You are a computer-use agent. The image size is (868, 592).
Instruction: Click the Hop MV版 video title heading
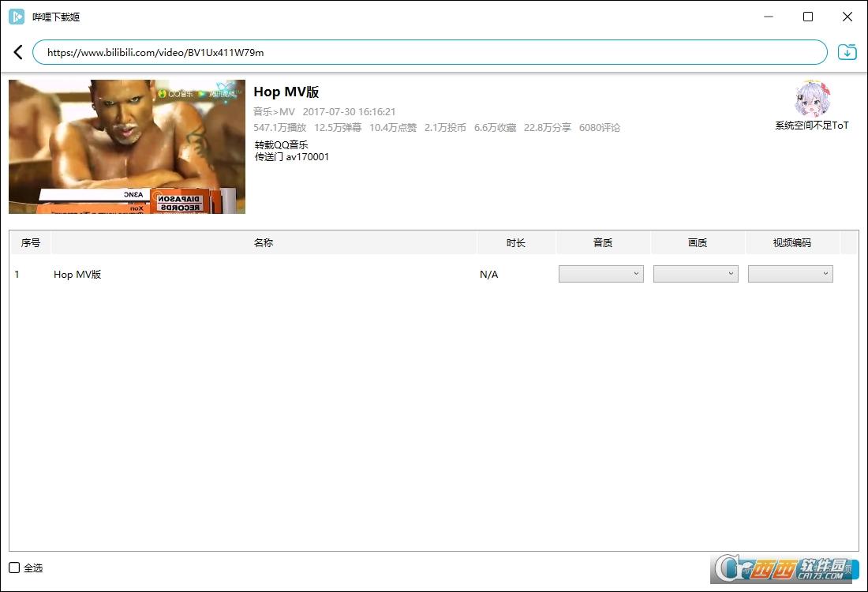pyautogui.click(x=286, y=92)
